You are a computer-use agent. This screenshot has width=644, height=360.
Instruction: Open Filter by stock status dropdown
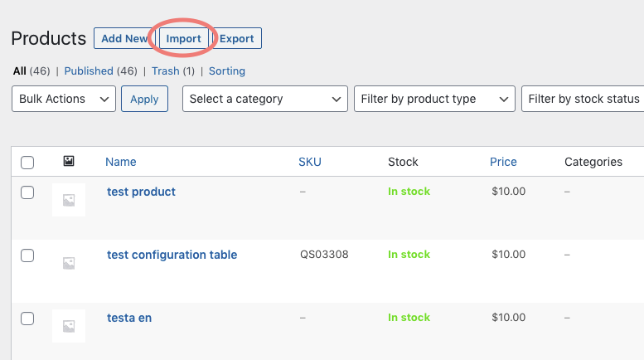pos(583,99)
